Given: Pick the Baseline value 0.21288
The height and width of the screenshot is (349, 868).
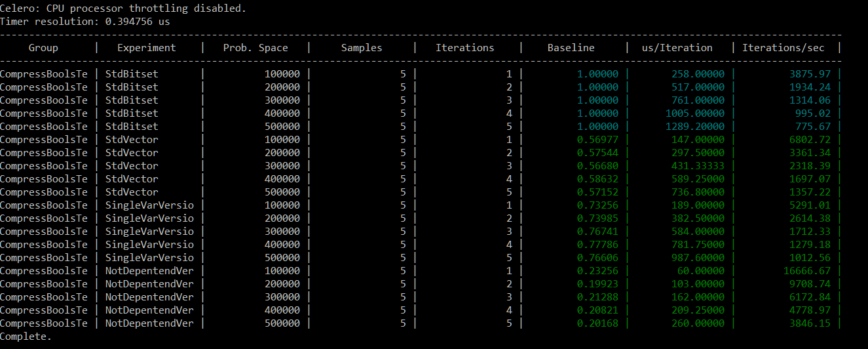Looking at the screenshot, I should (597, 297).
